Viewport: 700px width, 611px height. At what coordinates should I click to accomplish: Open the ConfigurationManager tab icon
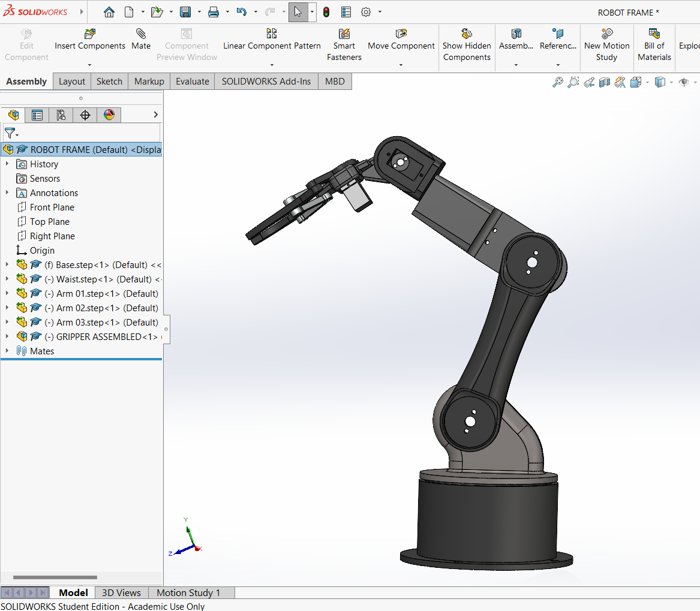tap(61, 115)
